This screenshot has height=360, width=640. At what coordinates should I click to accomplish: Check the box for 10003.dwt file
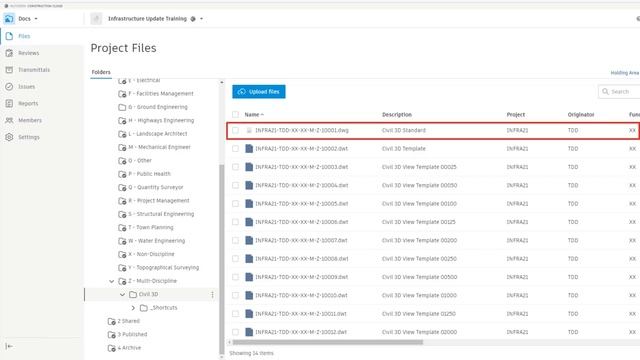coord(236,167)
